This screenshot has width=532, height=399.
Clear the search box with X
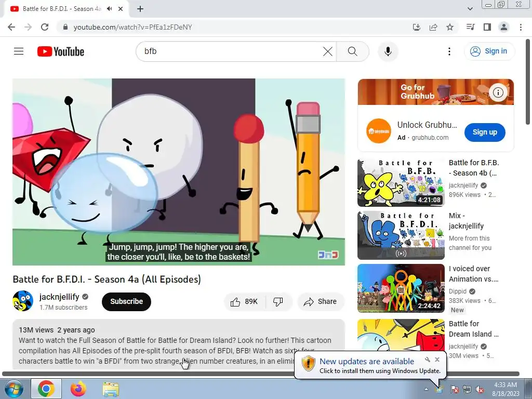click(x=327, y=51)
